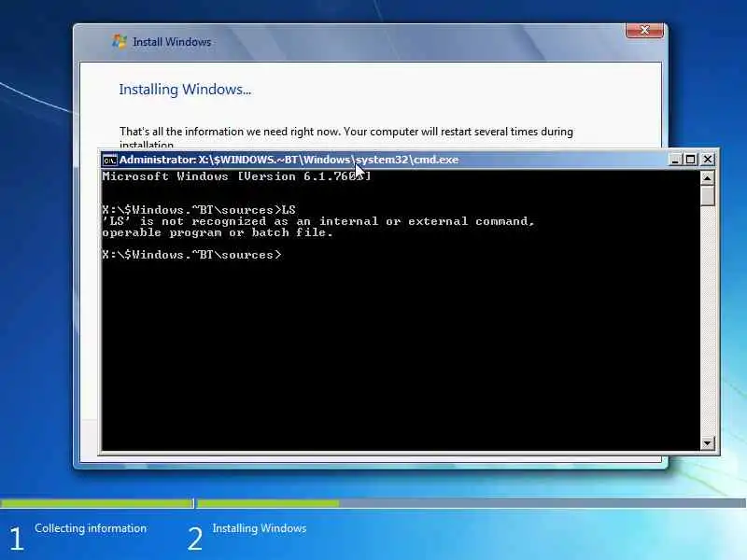Click the step number 1 at bottom
The image size is (747, 560).
click(16, 539)
